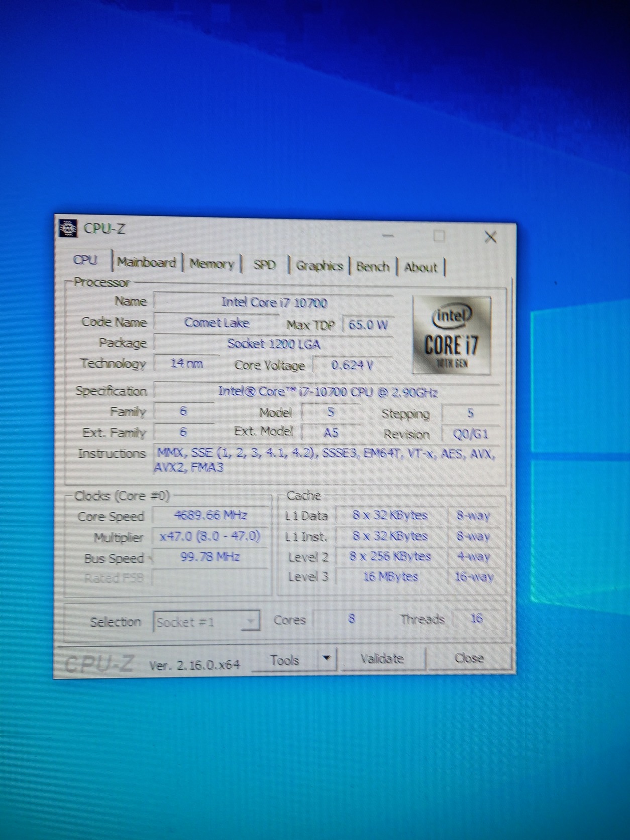The image size is (630, 840).
Task: Click the L1 Inst. value '8 x 32 KBytes'
Action: (390, 536)
